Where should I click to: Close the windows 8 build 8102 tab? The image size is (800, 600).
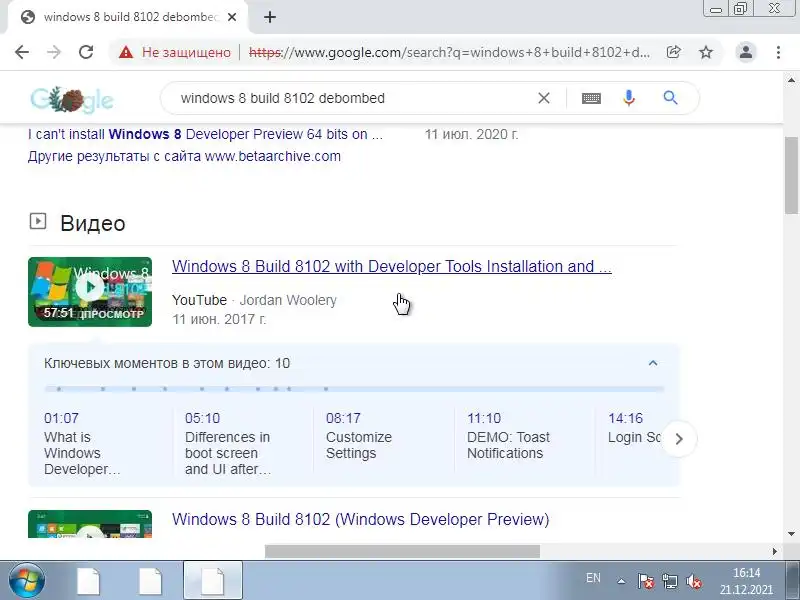click(x=232, y=17)
